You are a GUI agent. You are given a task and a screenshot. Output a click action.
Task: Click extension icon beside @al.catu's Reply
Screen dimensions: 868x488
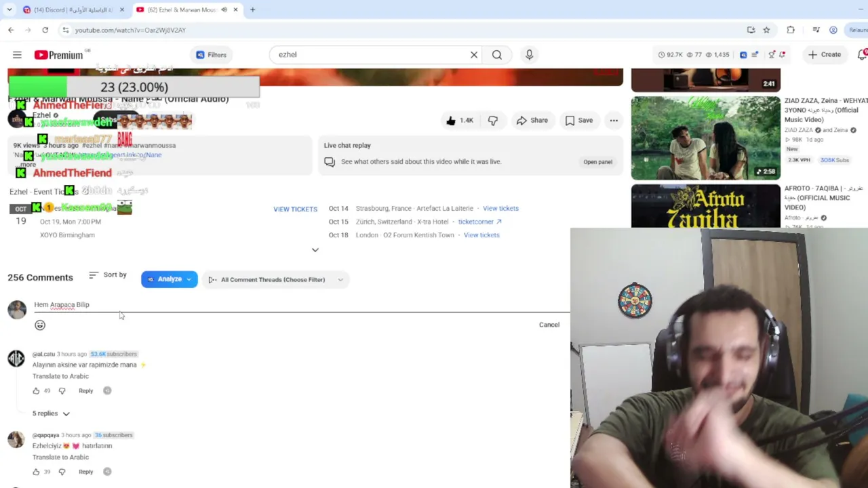point(107,391)
